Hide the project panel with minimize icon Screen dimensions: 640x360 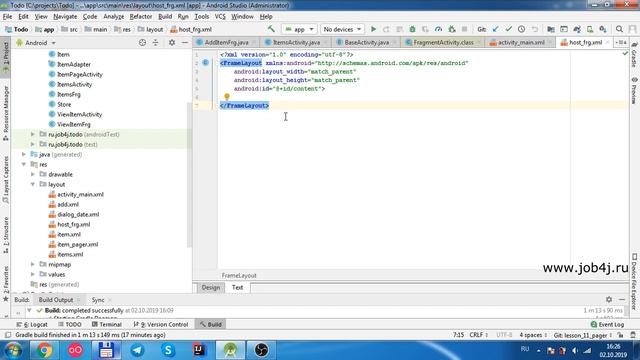(185, 42)
